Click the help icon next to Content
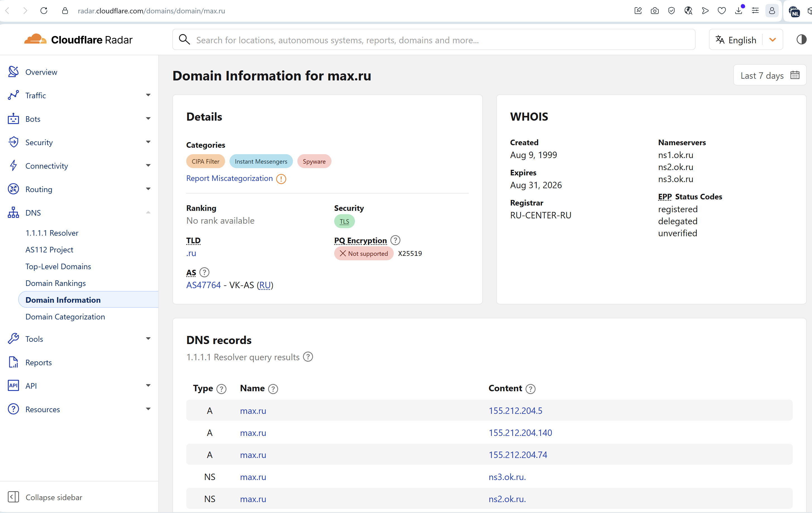 (531, 389)
